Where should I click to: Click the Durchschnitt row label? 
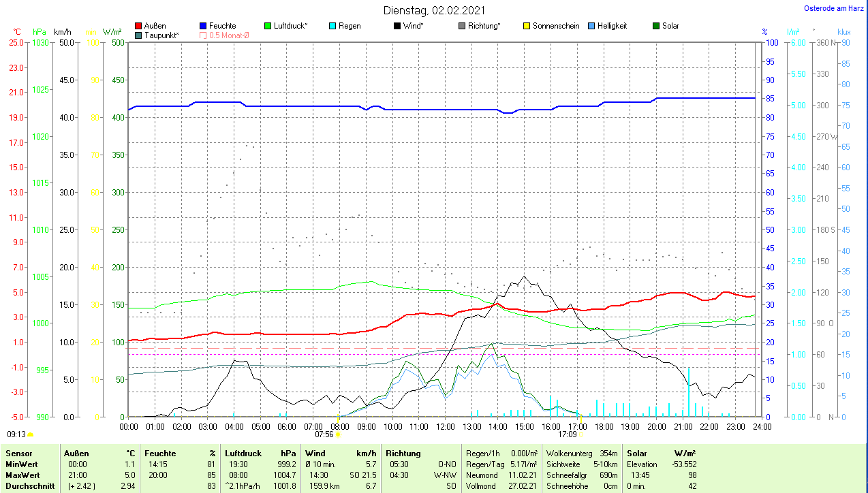(29, 486)
